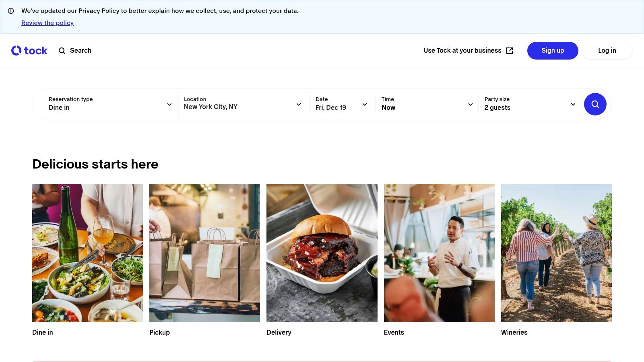Screen dimensions: 644x362
Task: Click the blue round search button
Action: [595, 104]
